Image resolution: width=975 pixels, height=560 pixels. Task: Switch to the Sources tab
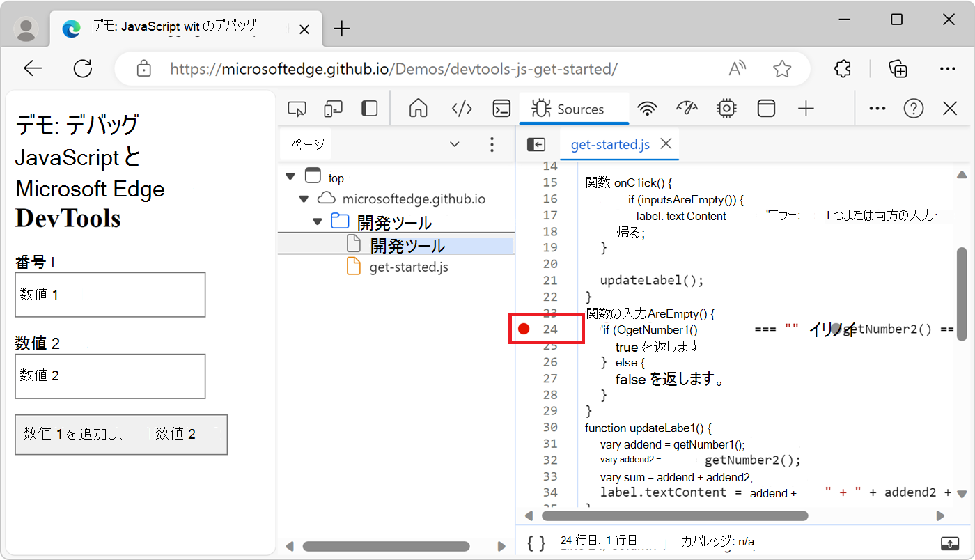pyautogui.click(x=574, y=108)
